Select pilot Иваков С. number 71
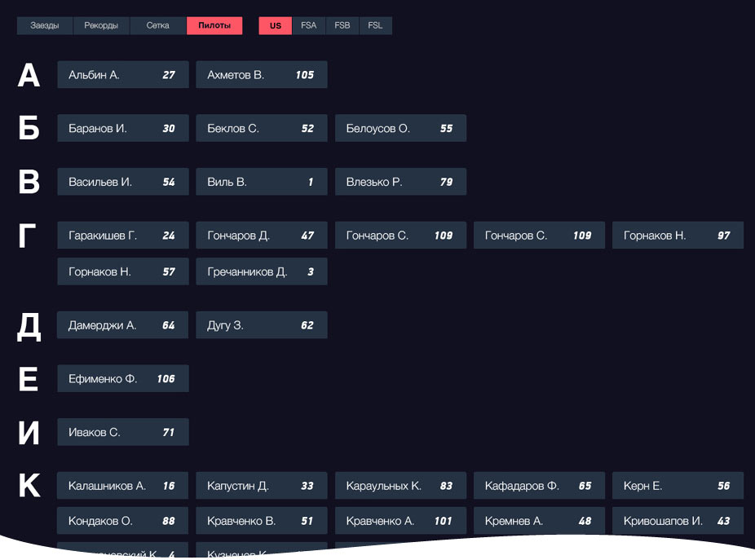Screen dimensions: 755x560 point(123,432)
